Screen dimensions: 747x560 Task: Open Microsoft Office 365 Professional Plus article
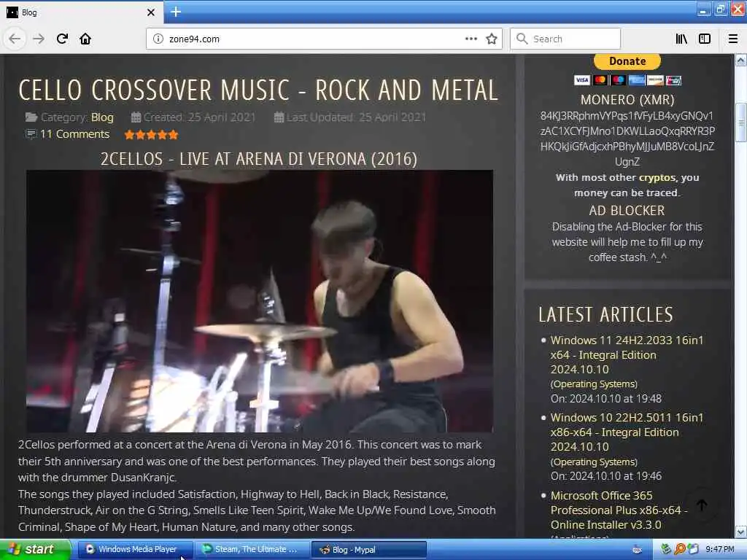point(619,510)
